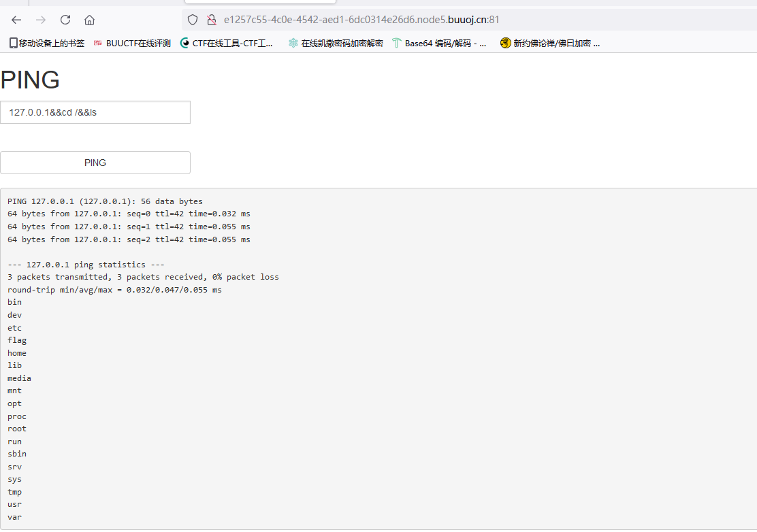Image resolution: width=757 pixels, height=532 pixels.
Task: Click the 'opt' directory line
Action: tap(14, 403)
